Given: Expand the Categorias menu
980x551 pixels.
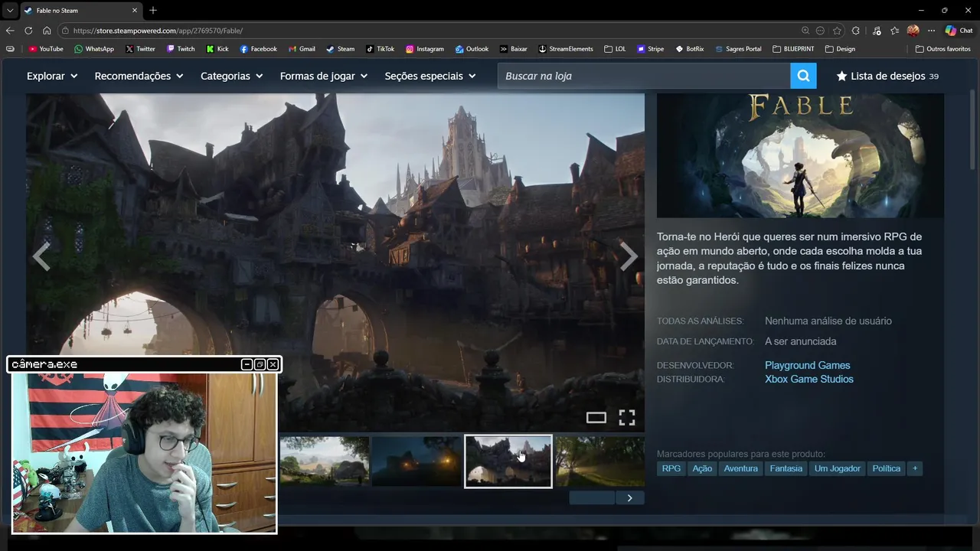Looking at the screenshot, I should 232,76.
